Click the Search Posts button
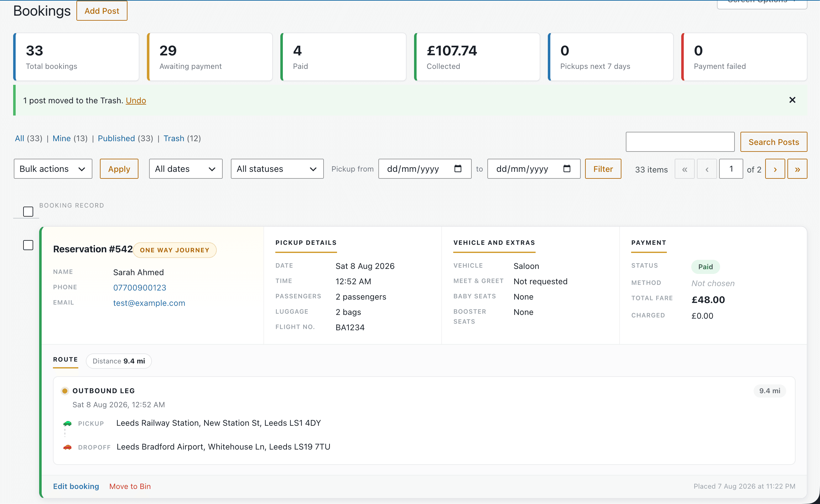The height and width of the screenshot is (504, 820). [x=774, y=142]
